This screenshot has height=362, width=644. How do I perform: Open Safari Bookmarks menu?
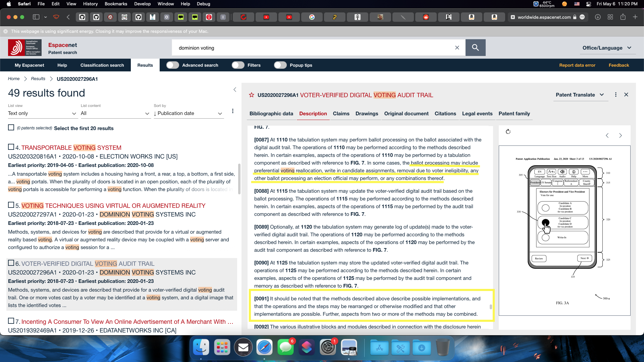coord(116,4)
